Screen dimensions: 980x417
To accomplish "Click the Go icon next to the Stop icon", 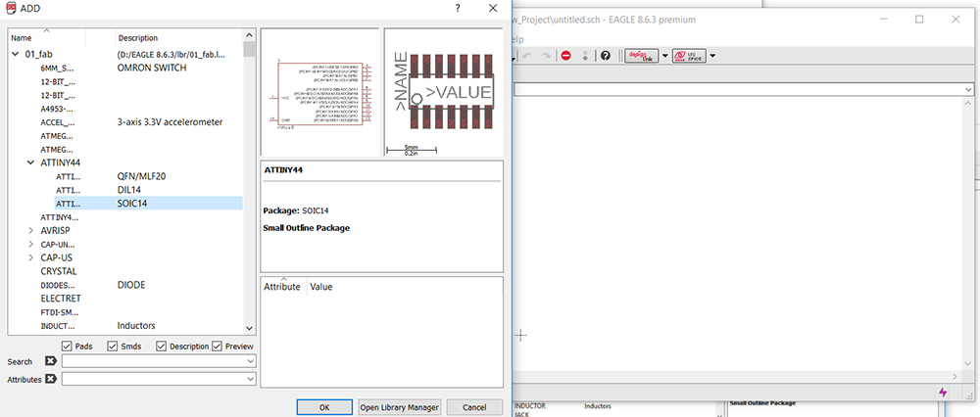I will 585,56.
